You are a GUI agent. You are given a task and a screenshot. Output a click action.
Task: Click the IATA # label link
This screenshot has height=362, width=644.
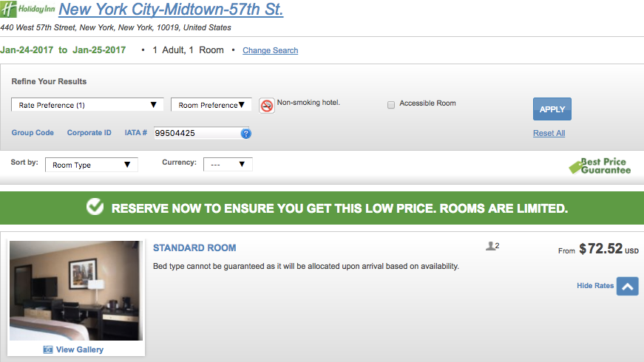[x=135, y=132]
